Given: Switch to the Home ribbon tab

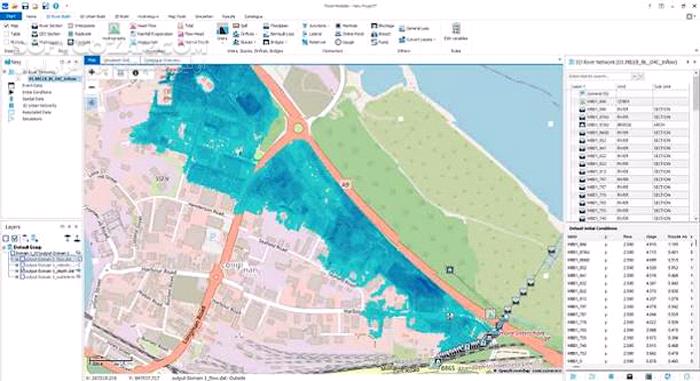Looking at the screenshot, I should (31, 17).
